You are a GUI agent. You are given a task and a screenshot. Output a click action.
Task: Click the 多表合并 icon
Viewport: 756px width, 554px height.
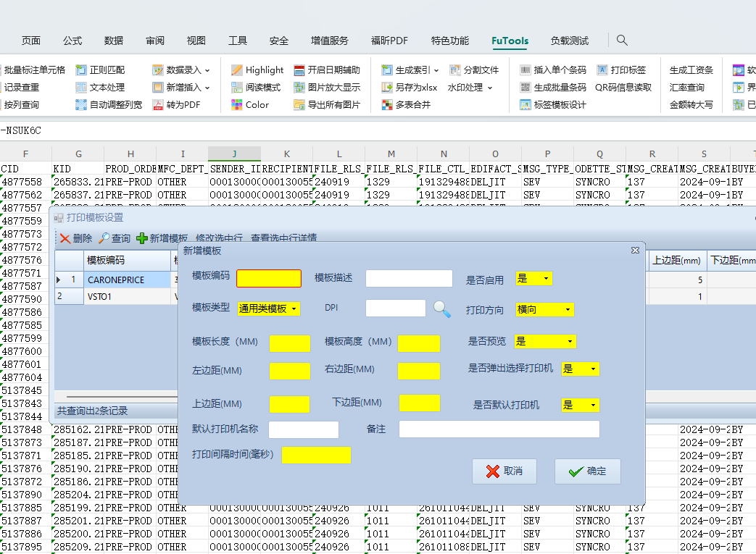[x=387, y=105]
